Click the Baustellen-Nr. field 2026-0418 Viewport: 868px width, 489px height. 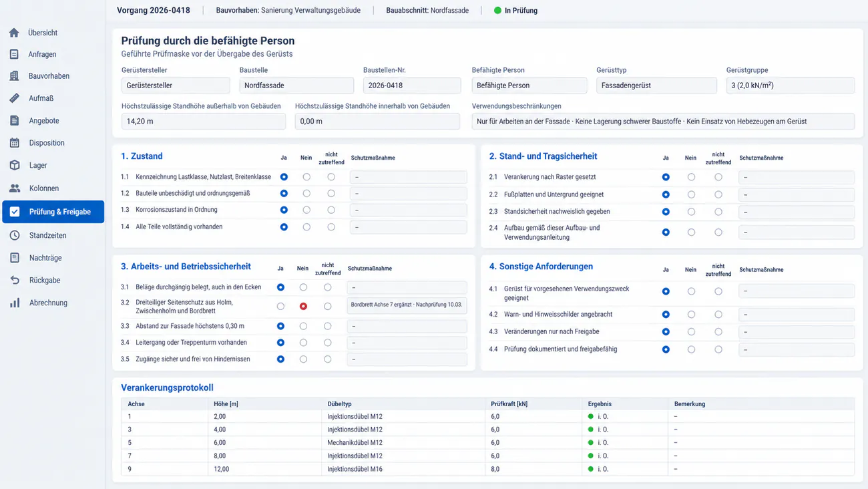point(412,86)
